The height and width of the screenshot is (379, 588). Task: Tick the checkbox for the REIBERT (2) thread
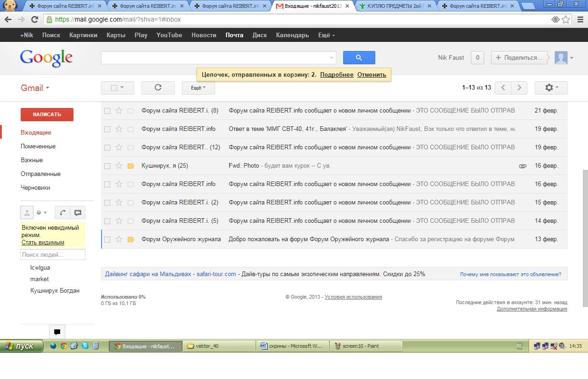[107, 203]
